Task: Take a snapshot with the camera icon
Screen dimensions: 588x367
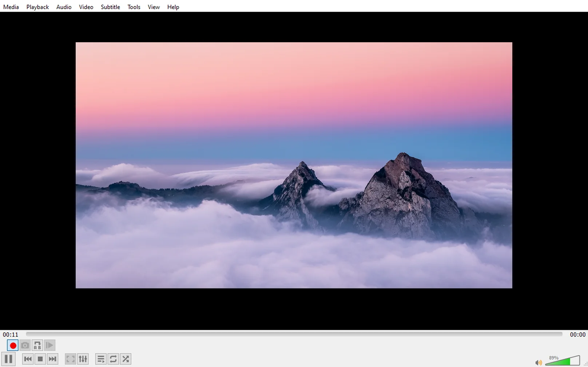Action: [25, 346]
